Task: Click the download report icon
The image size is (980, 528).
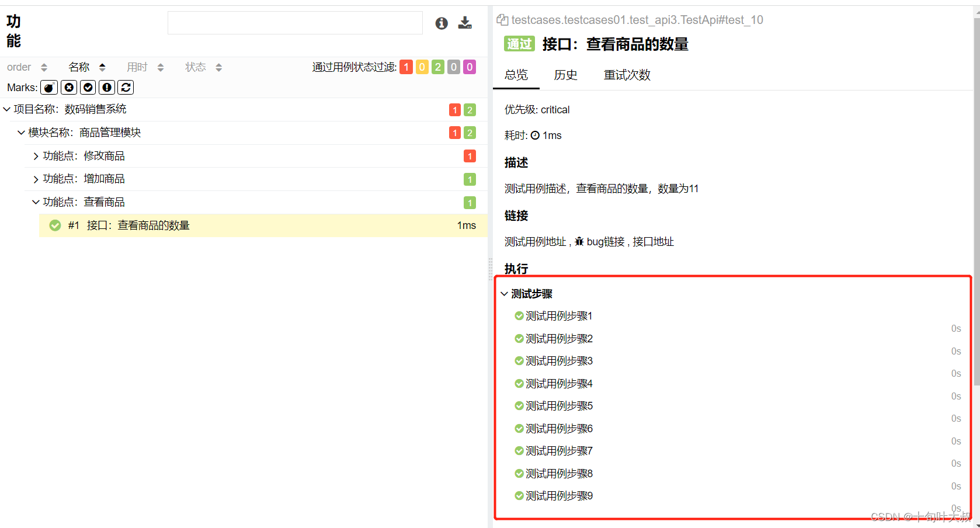Action: (465, 23)
